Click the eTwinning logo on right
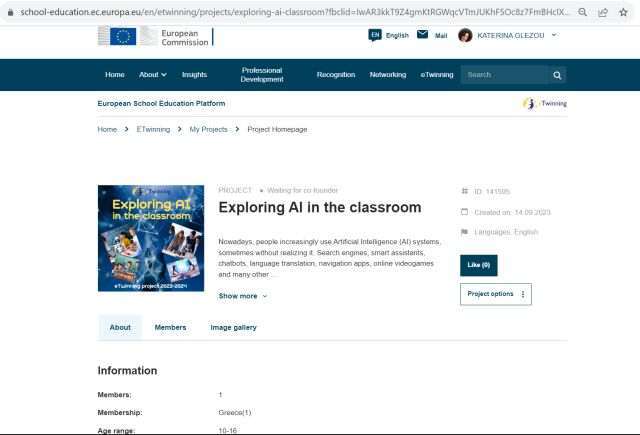The width and height of the screenshot is (640, 435). pos(545,103)
